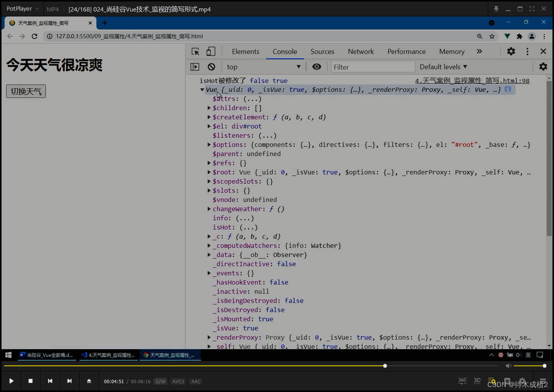Open the DevTools three-dot customize menu

click(528, 51)
